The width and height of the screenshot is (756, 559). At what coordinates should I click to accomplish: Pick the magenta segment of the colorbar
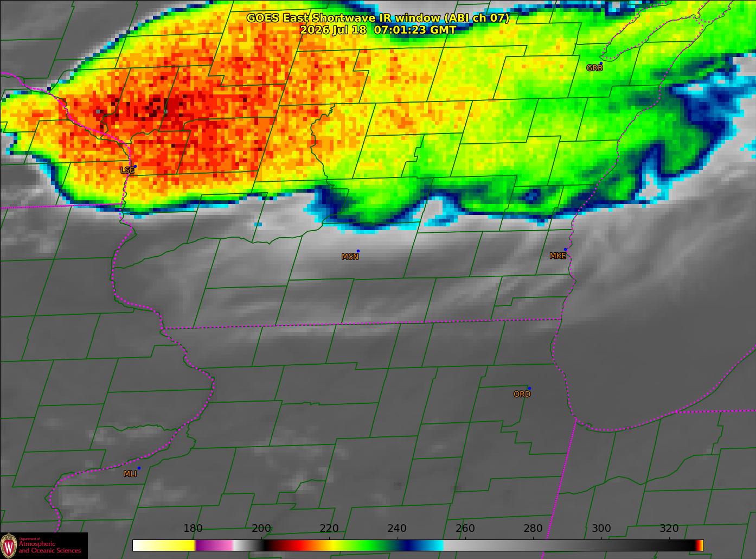tap(214, 545)
